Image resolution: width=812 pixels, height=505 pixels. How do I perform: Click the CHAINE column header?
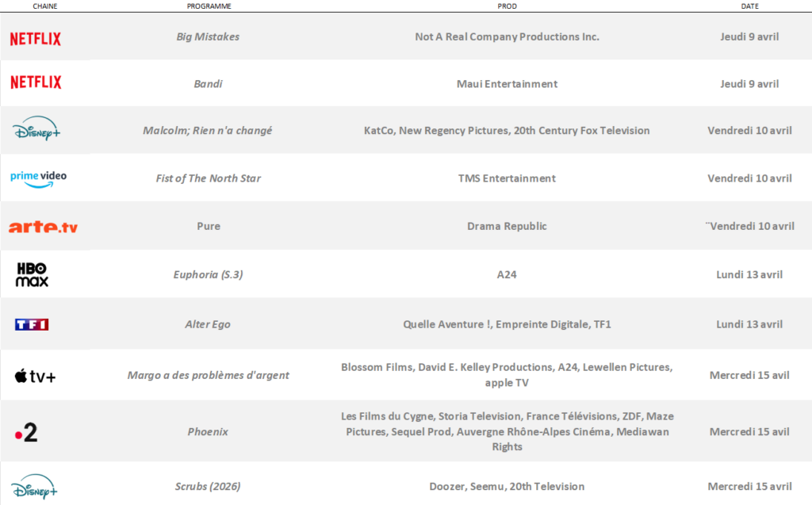click(44, 6)
